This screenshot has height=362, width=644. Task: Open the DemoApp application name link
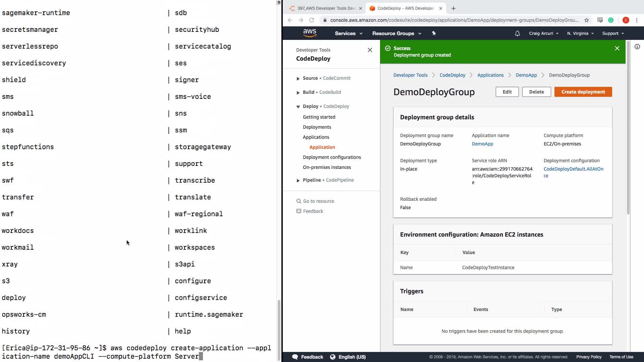482,144
